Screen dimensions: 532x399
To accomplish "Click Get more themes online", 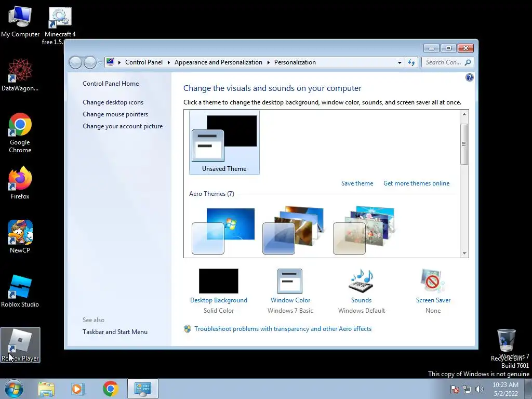I will pyautogui.click(x=416, y=183).
